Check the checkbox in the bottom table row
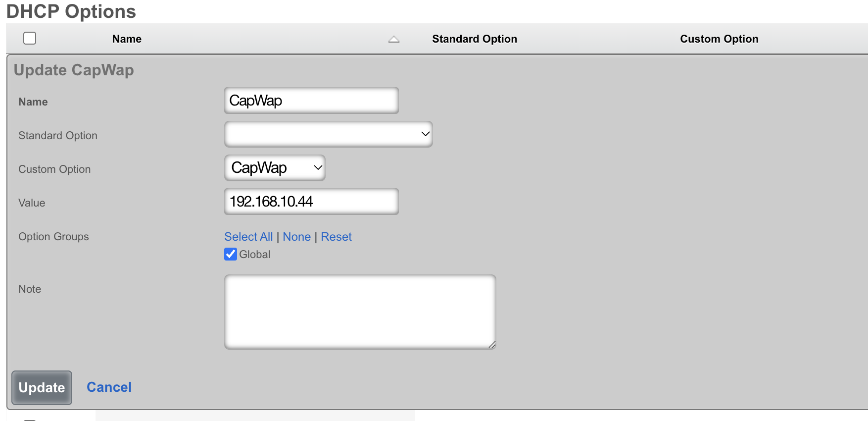Screen dimensions: 868x421 31,419
